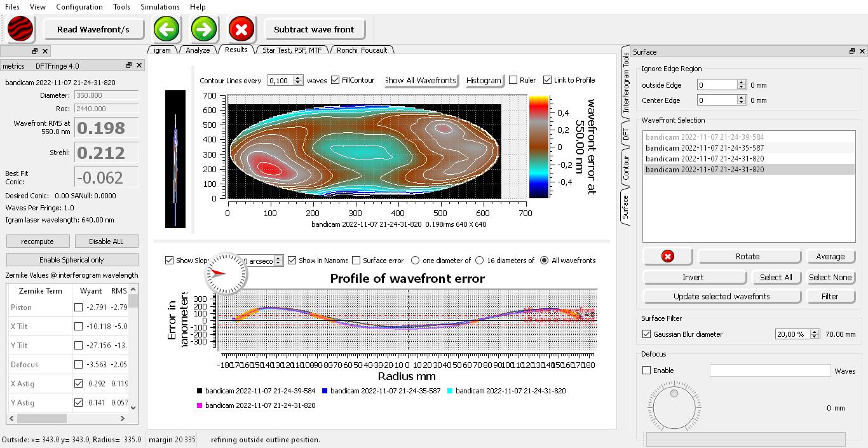Viewport: 868px width, 448px height.
Task: Click the Defocus rotary dial
Action: [674, 408]
